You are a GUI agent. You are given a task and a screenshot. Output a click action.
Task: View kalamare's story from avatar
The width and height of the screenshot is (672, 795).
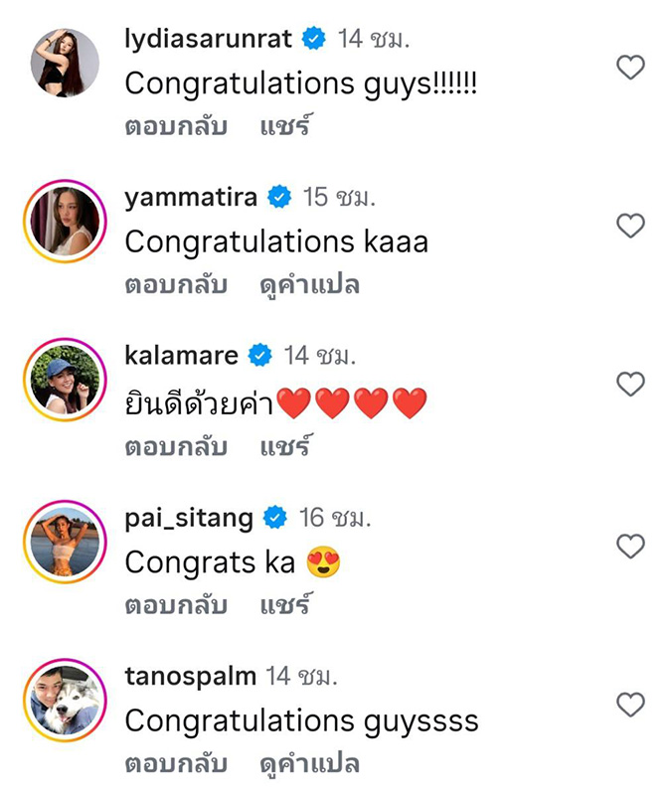click(x=65, y=380)
